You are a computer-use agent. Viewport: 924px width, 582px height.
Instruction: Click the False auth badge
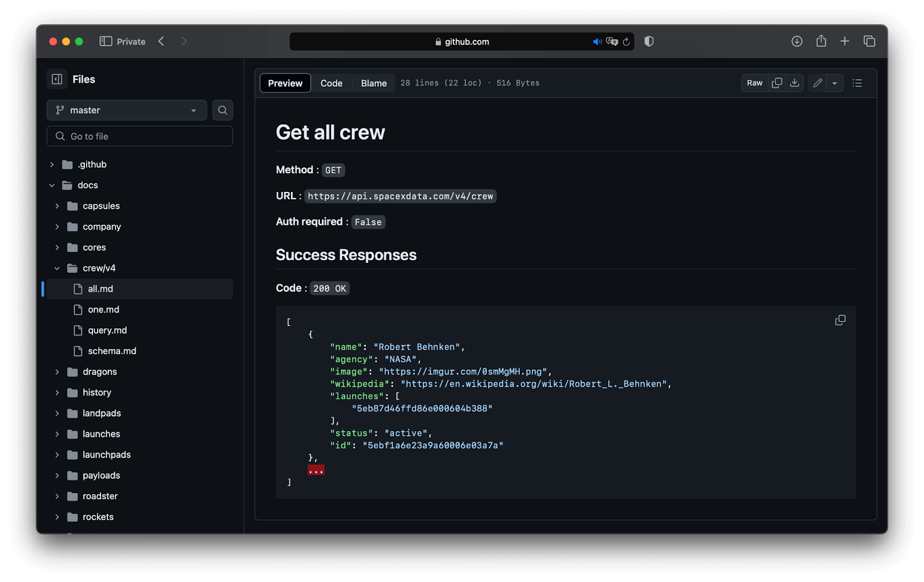point(368,223)
